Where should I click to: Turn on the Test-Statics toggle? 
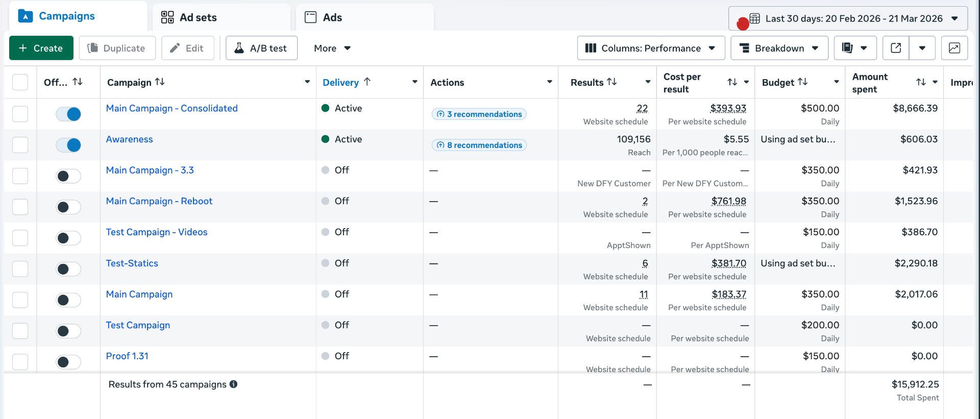pyautogui.click(x=68, y=269)
